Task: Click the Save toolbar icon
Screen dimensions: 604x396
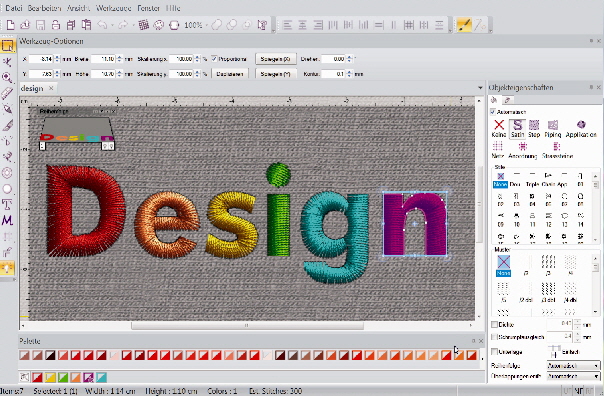Action: [x=40, y=25]
